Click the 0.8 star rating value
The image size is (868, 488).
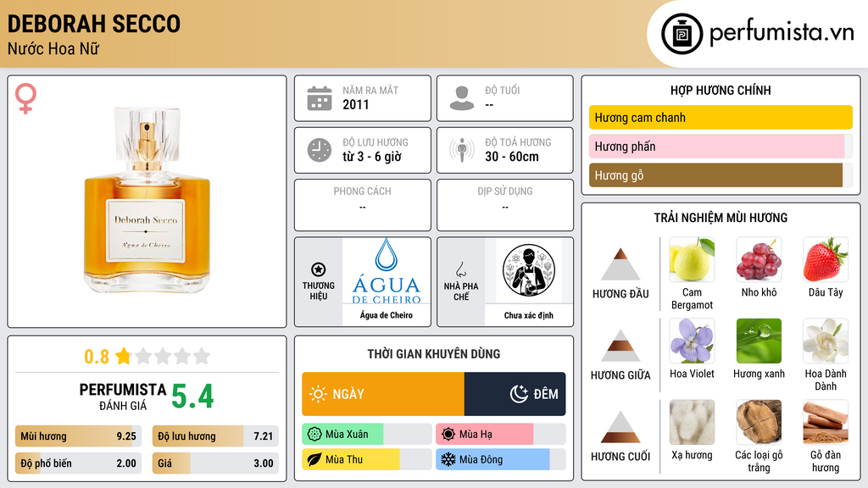click(97, 357)
